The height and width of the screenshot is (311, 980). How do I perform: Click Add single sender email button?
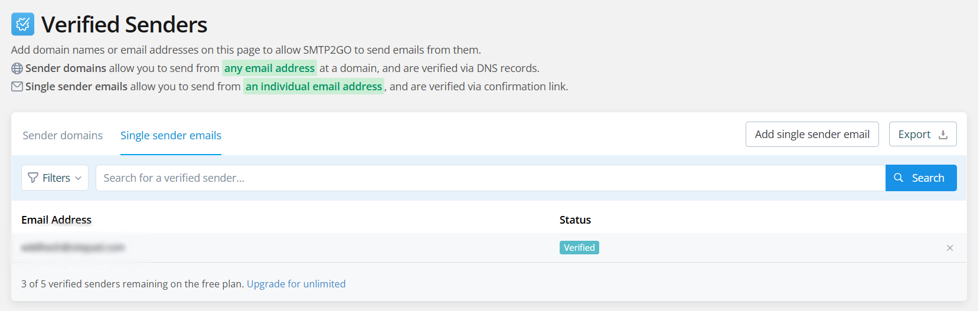(x=812, y=135)
